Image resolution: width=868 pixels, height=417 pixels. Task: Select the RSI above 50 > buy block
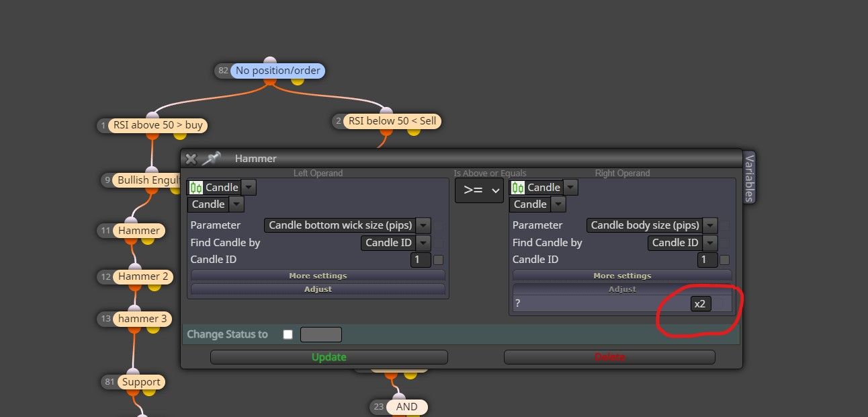158,125
